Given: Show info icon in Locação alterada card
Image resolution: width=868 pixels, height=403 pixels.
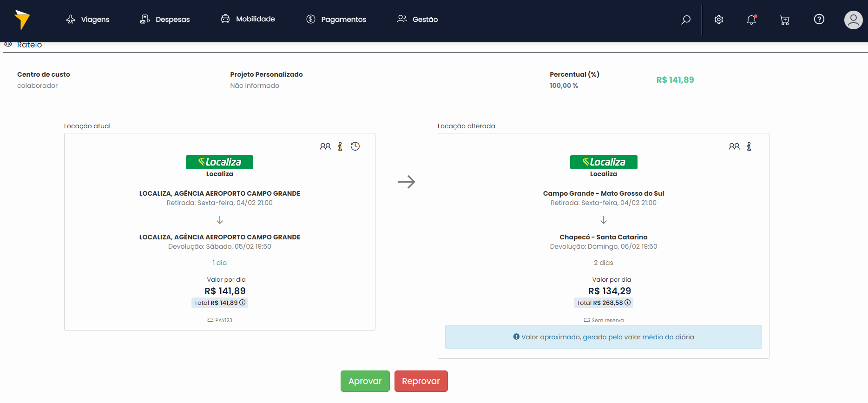Looking at the screenshot, I should point(749,146).
